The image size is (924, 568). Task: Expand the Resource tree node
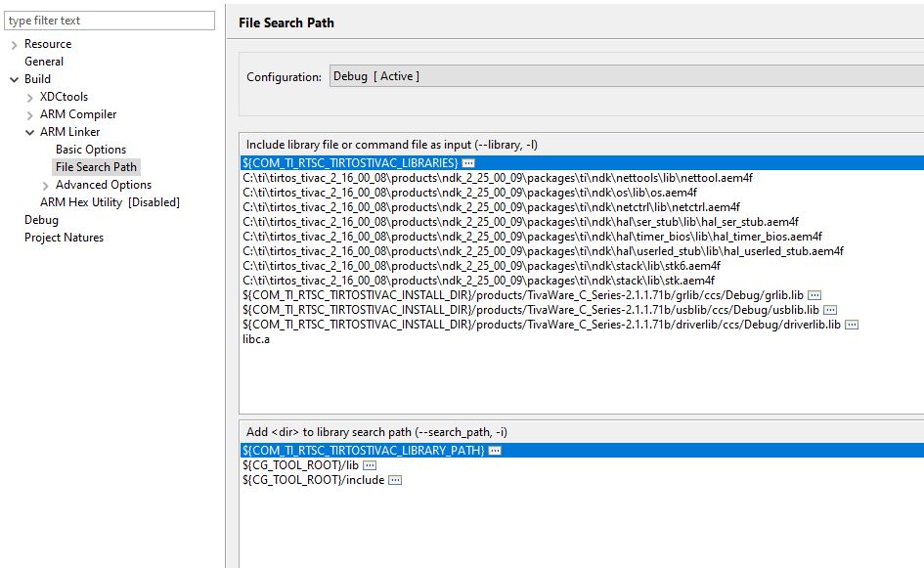(14, 45)
